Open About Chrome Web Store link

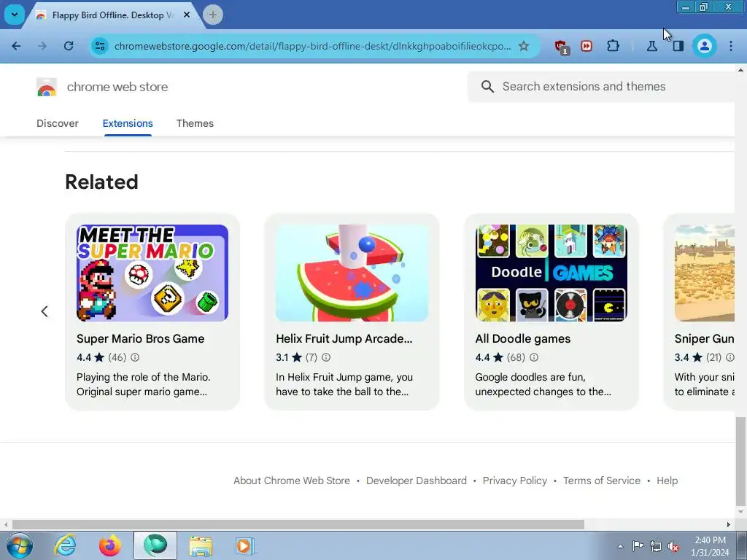pyautogui.click(x=292, y=481)
